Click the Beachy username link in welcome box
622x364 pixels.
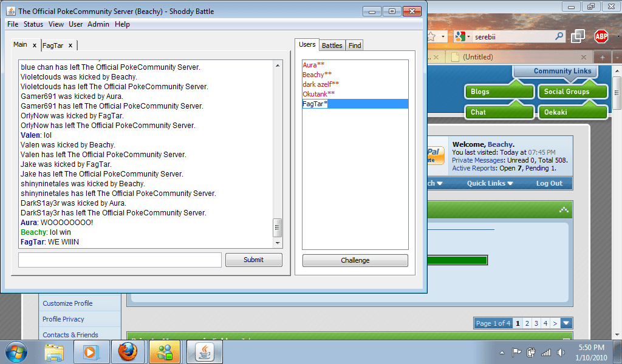(x=500, y=144)
